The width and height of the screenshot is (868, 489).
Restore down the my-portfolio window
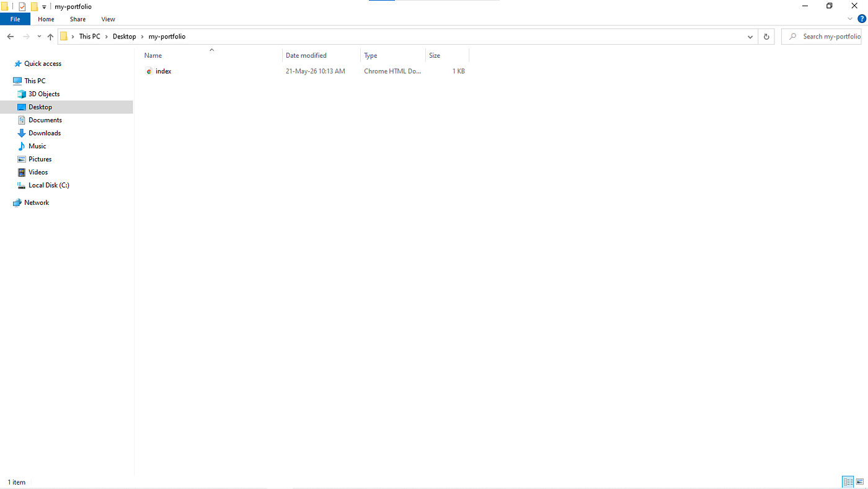coord(830,6)
